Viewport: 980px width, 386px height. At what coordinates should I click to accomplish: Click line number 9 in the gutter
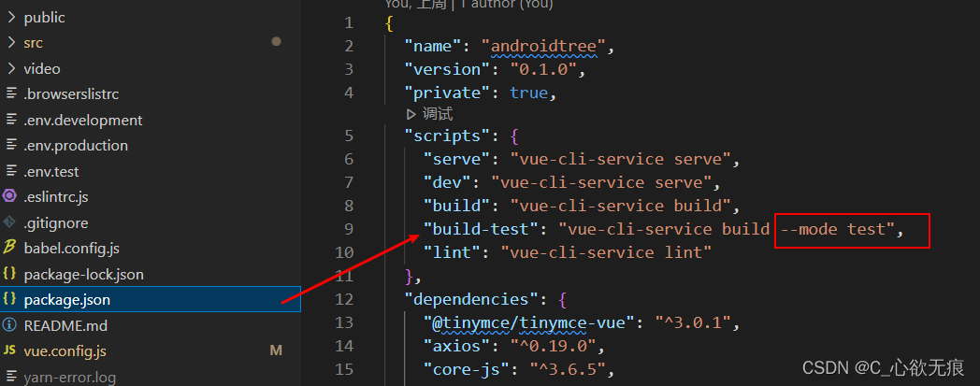[348, 229]
